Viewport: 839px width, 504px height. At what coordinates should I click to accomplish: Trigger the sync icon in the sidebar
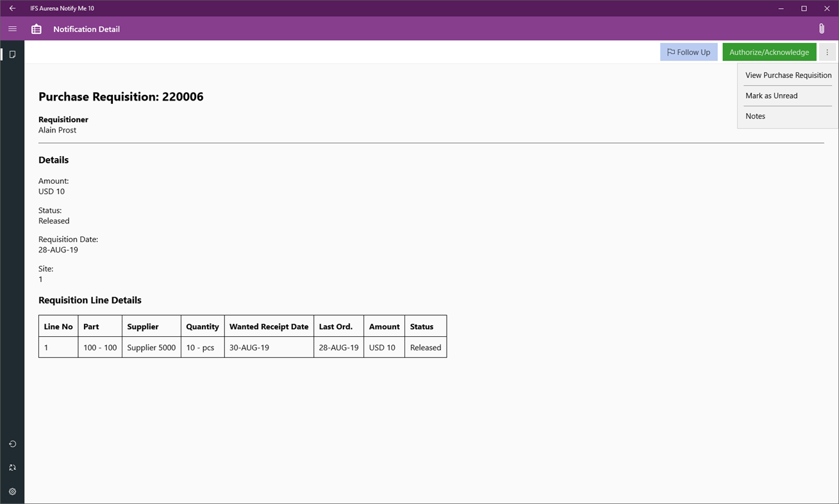(12, 467)
